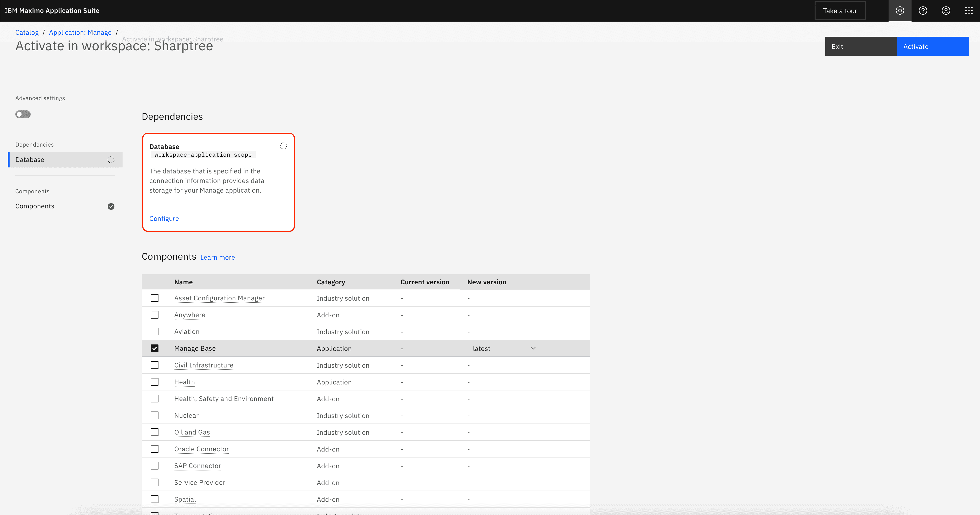Open the settings gear icon
This screenshot has height=515, width=980.
pos(900,11)
